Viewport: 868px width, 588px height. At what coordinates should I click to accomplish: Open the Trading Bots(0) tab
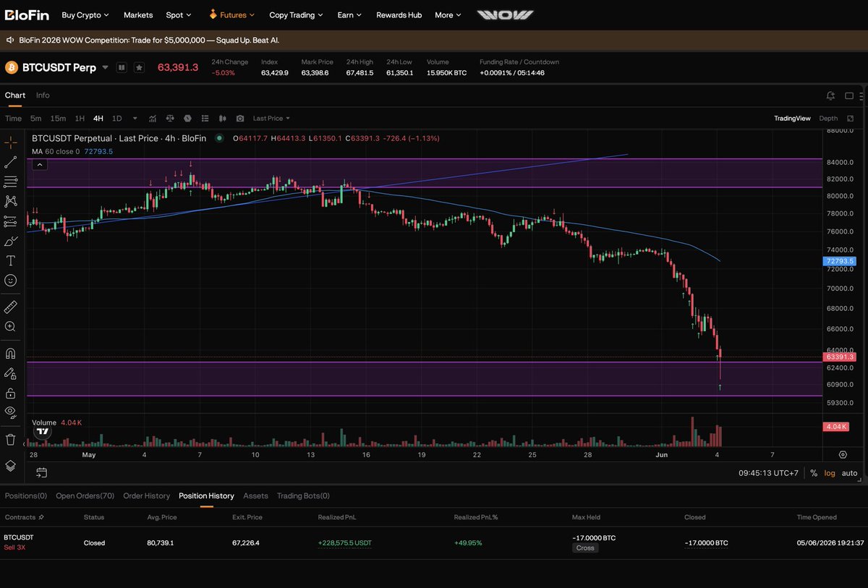[303, 496]
